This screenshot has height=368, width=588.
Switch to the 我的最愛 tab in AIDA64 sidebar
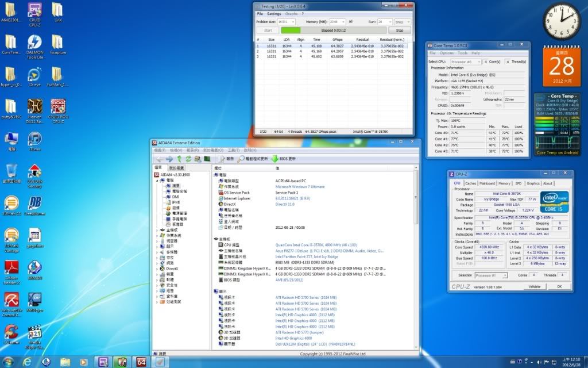click(177, 168)
